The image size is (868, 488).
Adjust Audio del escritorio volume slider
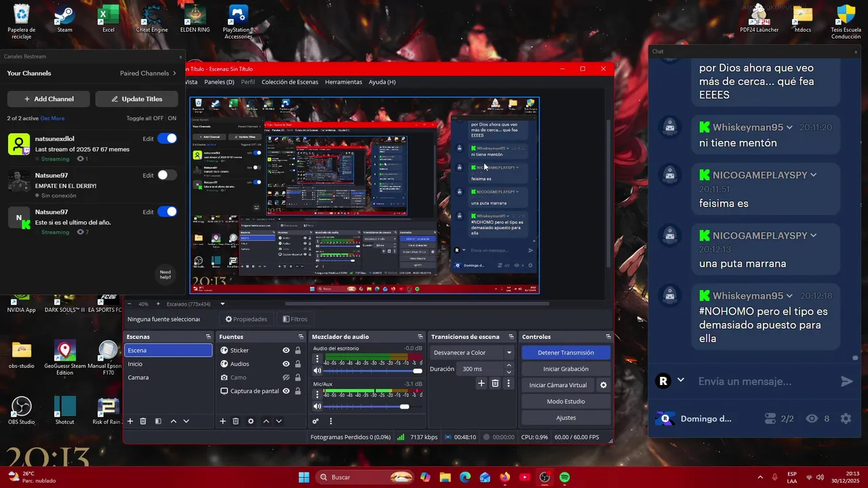point(373,371)
